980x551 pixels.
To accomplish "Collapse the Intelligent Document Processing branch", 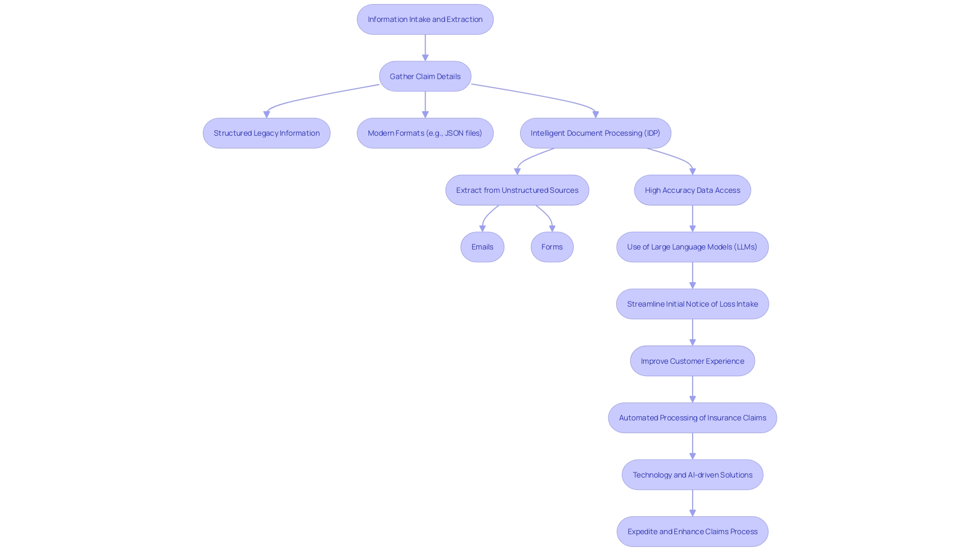I will [x=595, y=133].
